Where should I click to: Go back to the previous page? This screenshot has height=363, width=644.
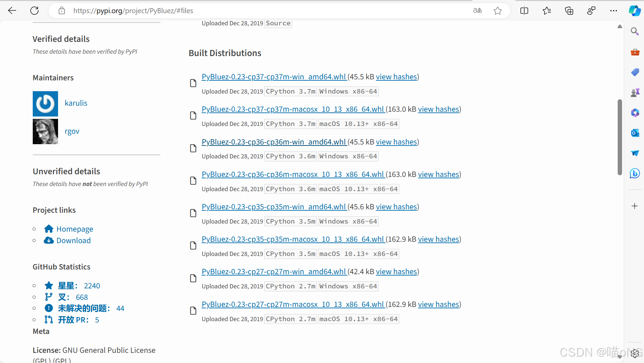pos(12,10)
